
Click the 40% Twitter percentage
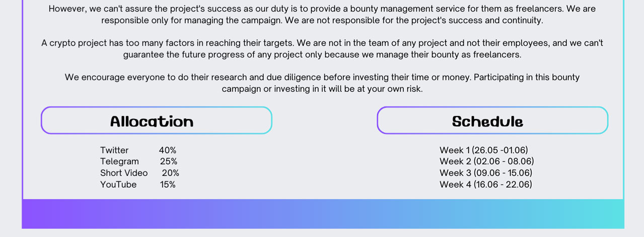(x=168, y=150)
